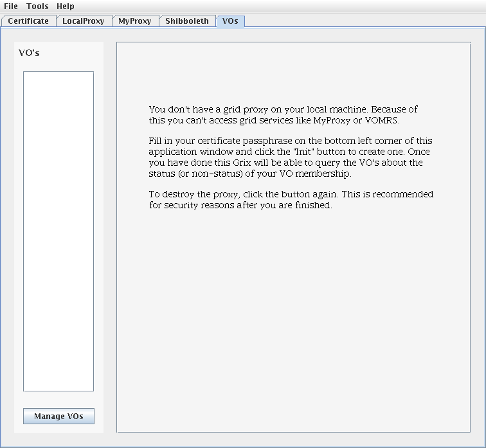The width and height of the screenshot is (486, 448).
Task: Click the "VO's" heading label
Action: [29, 53]
